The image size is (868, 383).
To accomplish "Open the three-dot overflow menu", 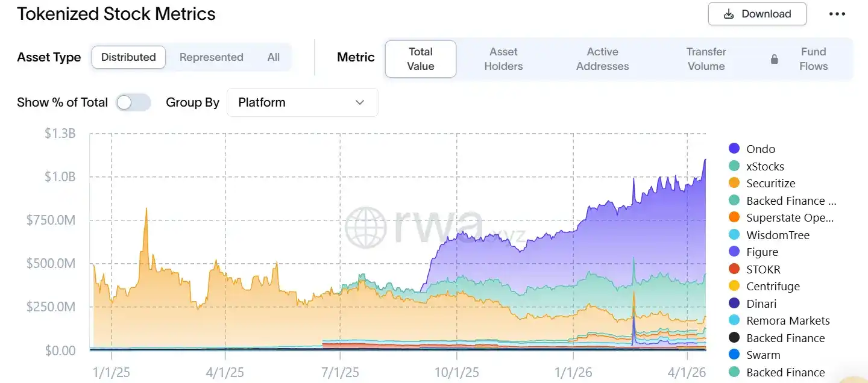I will click(x=837, y=14).
